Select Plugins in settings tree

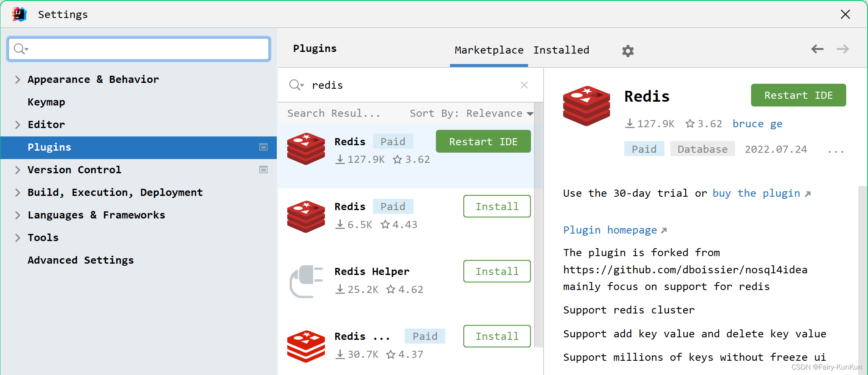[x=138, y=147]
